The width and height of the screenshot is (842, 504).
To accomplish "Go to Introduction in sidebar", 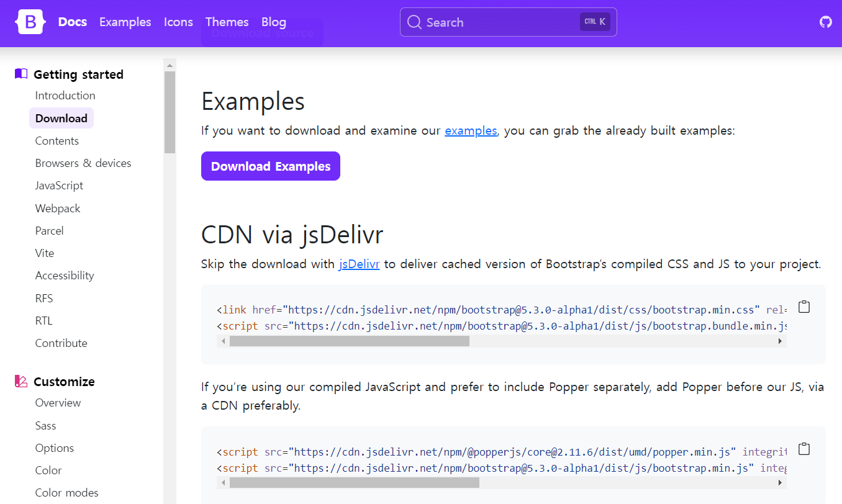I will (x=65, y=96).
